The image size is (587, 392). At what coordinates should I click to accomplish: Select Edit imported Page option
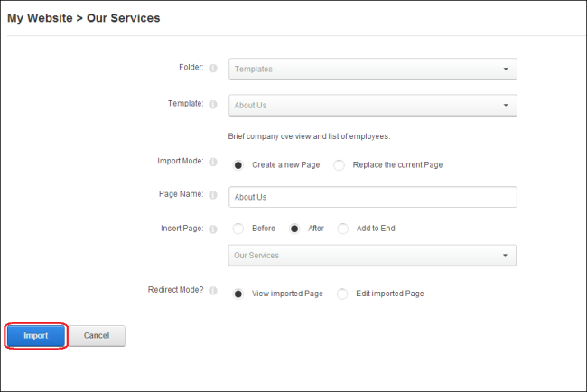(342, 294)
